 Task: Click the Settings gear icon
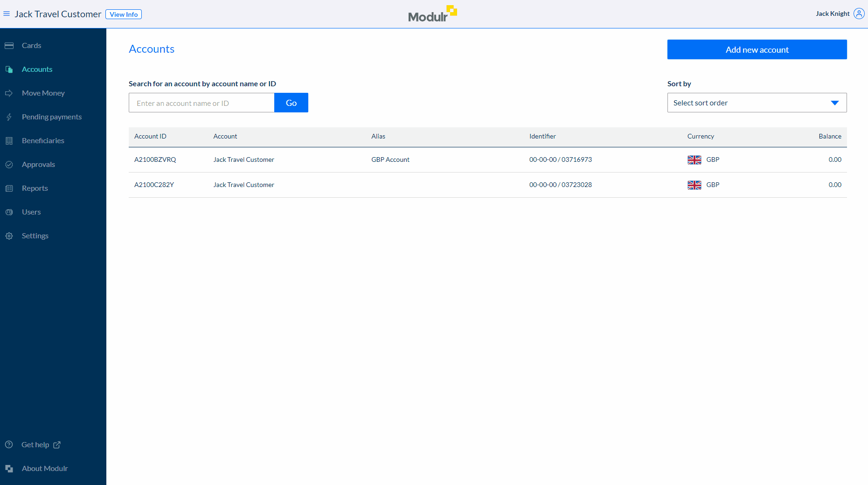9,236
